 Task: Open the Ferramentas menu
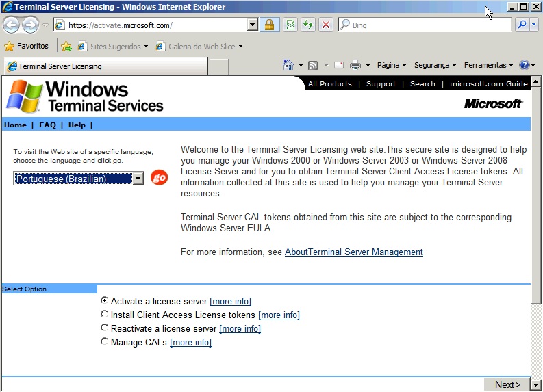pyautogui.click(x=488, y=65)
